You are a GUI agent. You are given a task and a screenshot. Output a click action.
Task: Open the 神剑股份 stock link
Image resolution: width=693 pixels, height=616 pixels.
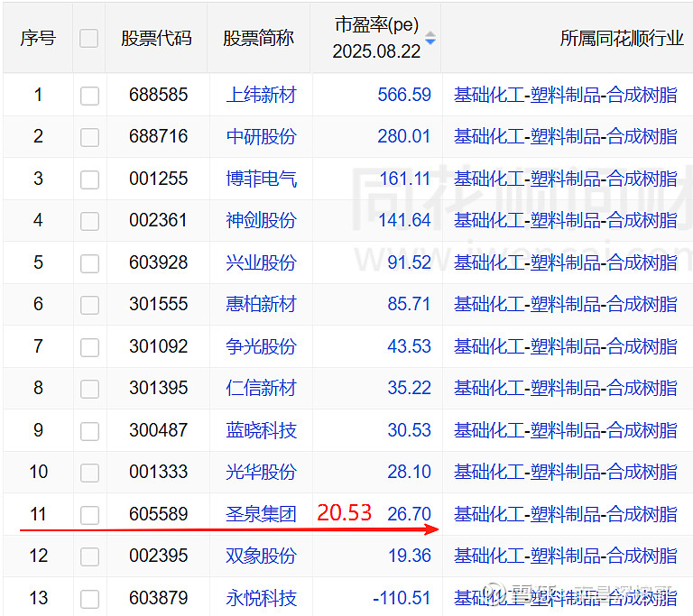[x=261, y=220]
